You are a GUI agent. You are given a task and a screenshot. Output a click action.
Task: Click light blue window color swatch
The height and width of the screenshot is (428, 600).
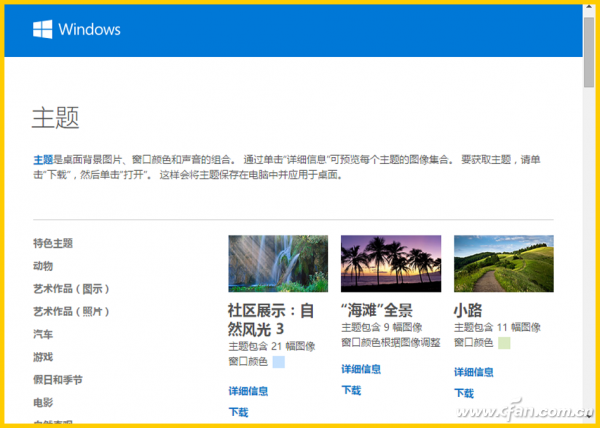[x=279, y=362]
